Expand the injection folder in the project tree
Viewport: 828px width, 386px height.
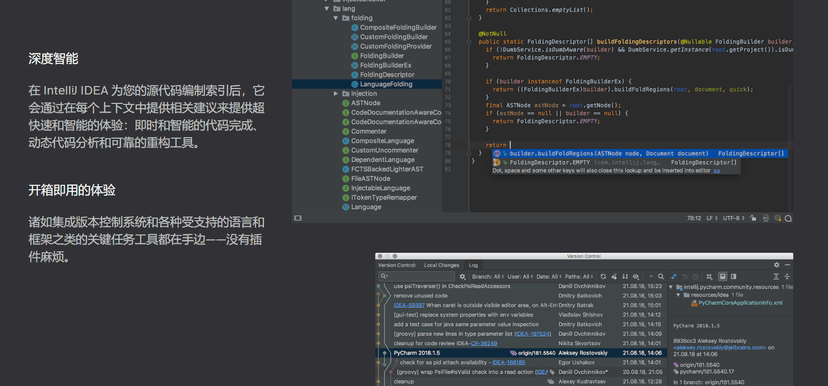(336, 93)
